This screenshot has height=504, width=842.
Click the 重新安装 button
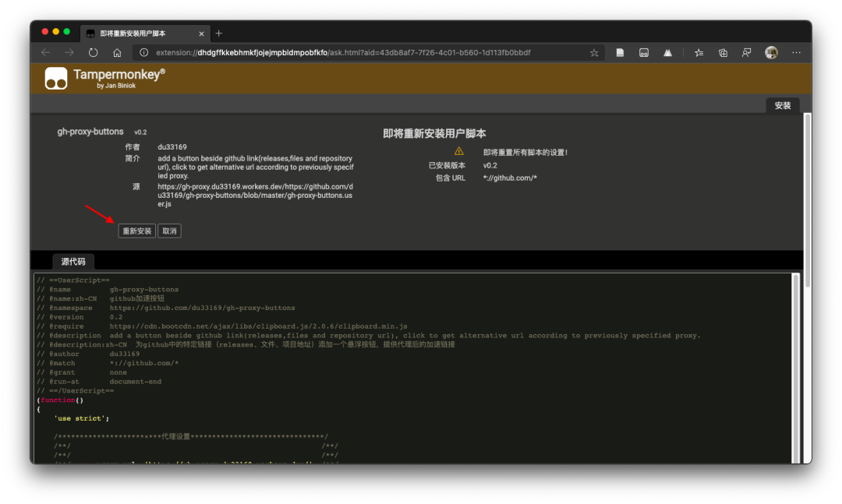tap(137, 231)
